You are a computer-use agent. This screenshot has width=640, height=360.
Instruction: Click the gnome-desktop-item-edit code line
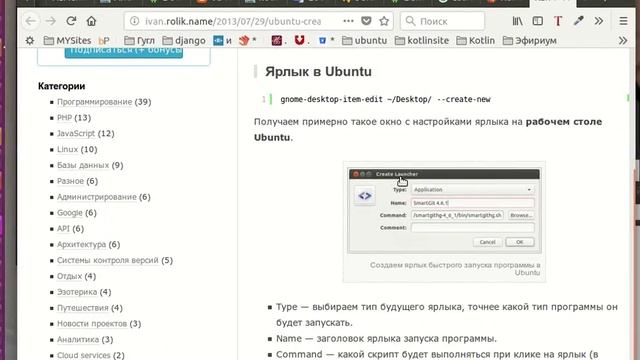(385, 99)
